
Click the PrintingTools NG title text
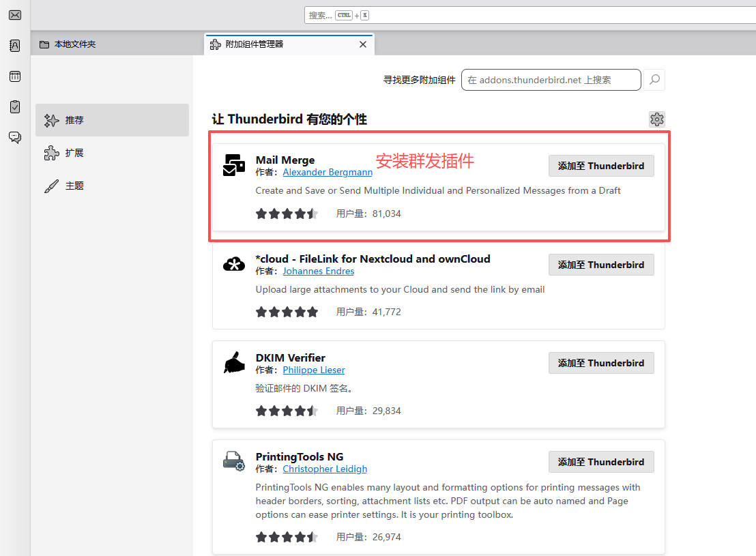300,456
